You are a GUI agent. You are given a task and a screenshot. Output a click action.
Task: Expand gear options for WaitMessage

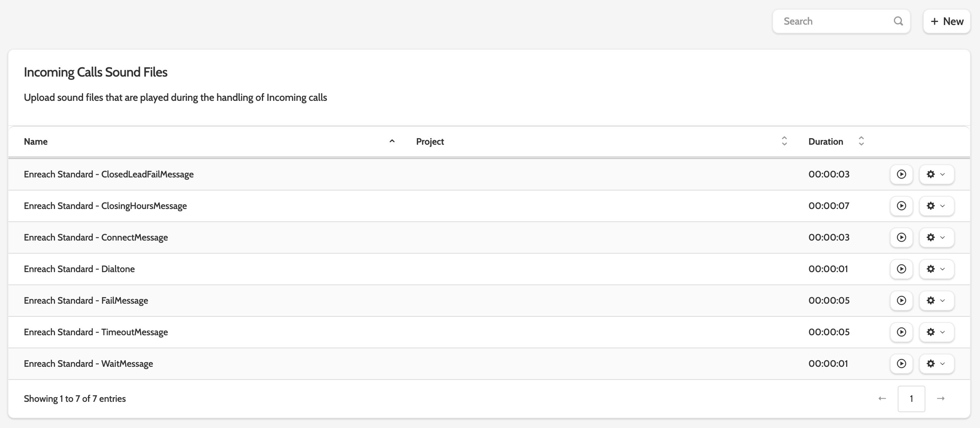point(936,364)
